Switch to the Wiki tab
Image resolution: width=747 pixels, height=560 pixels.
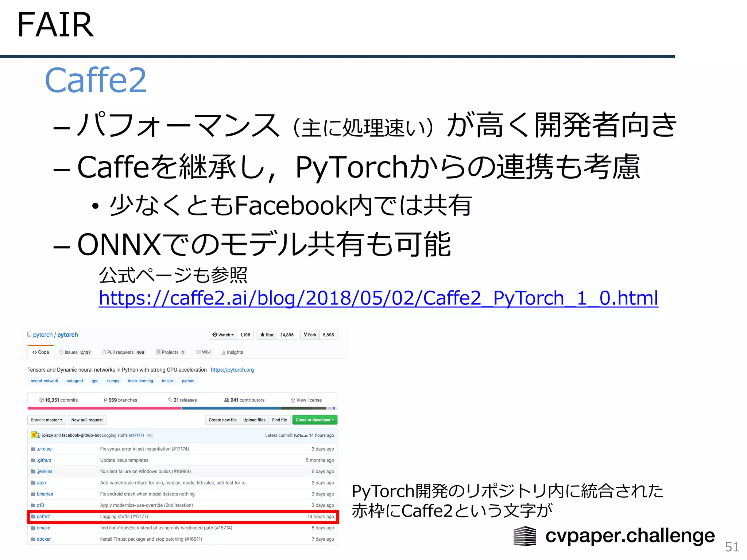[x=203, y=352]
